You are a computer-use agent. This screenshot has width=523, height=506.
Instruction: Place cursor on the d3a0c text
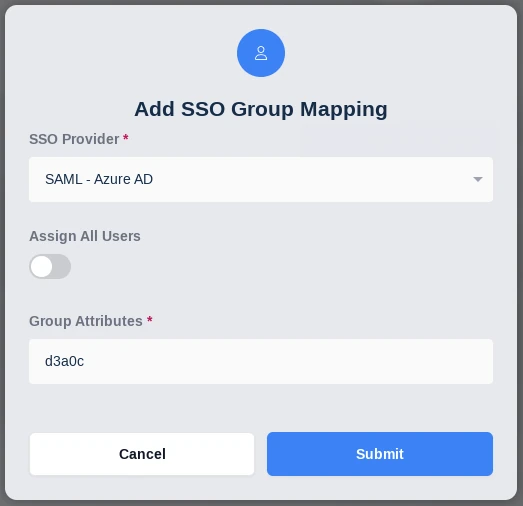click(64, 362)
